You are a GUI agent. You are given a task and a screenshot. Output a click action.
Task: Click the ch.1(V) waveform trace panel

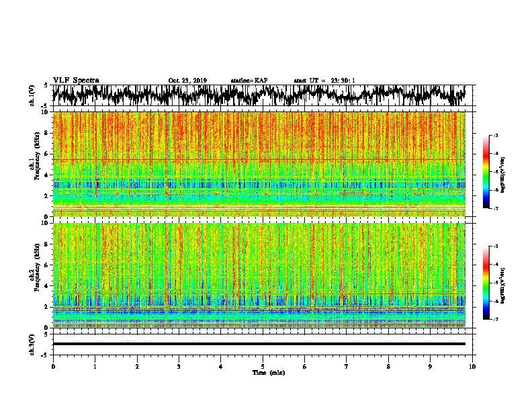pyautogui.click(x=262, y=95)
